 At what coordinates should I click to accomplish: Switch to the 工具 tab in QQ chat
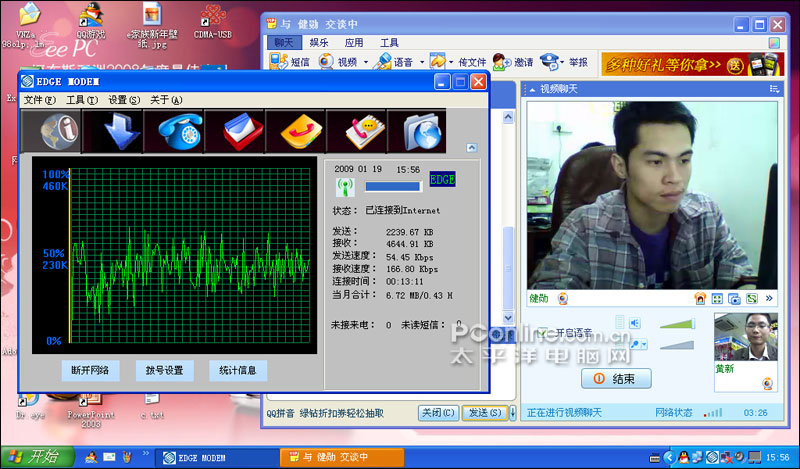point(389,43)
